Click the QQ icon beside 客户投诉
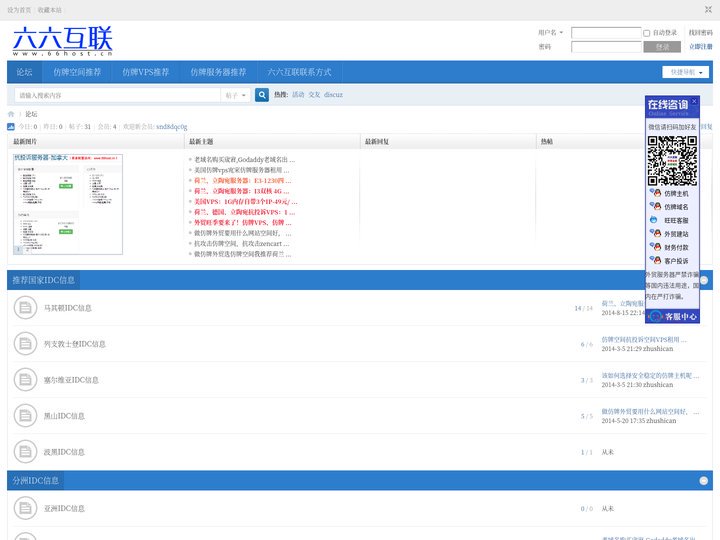The image size is (720, 540). (655, 260)
